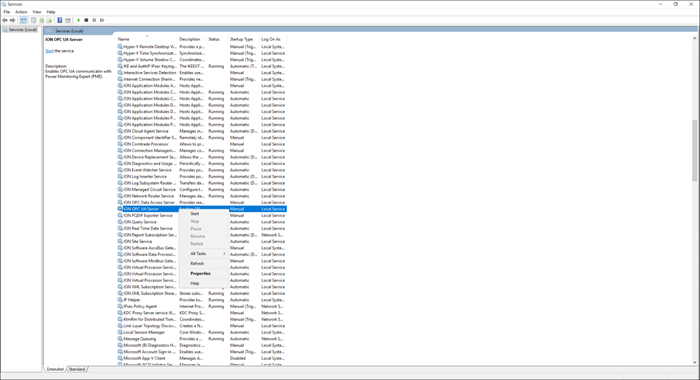Click the black Stop Service toolbar icon
The width and height of the screenshot is (700, 380).
point(87,20)
